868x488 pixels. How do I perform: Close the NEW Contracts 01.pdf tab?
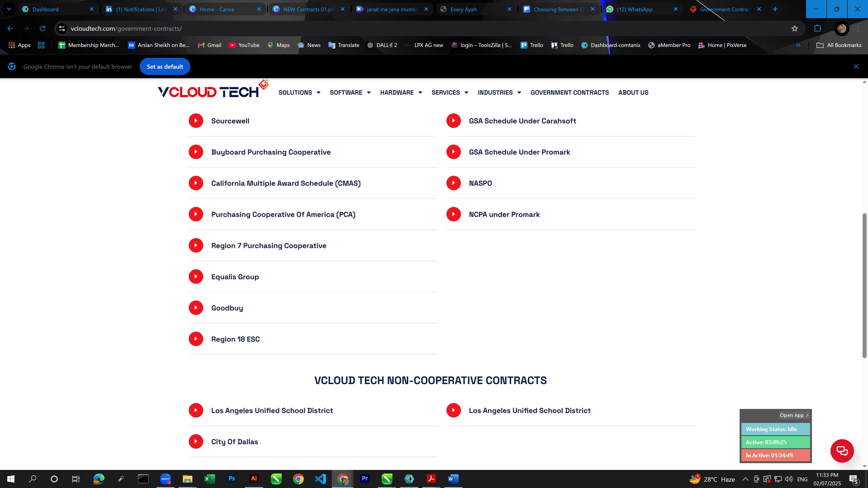(343, 9)
